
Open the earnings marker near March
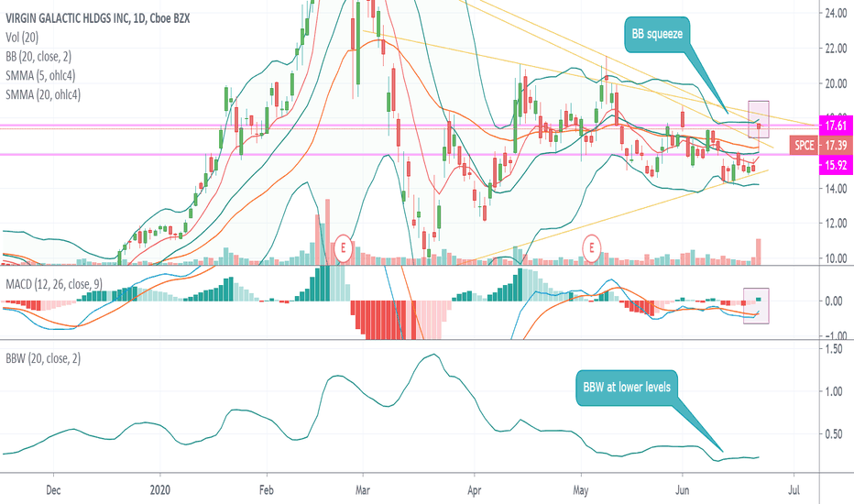coord(343,248)
